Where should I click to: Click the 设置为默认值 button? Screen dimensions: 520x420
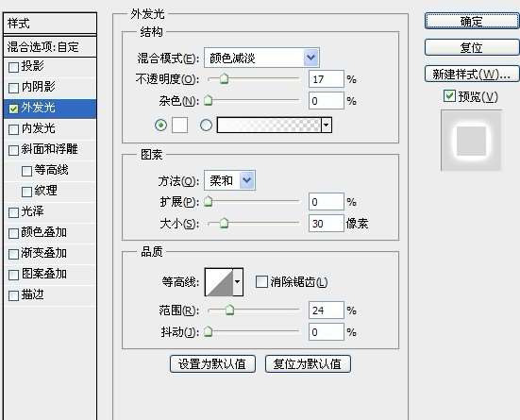coord(212,364)
